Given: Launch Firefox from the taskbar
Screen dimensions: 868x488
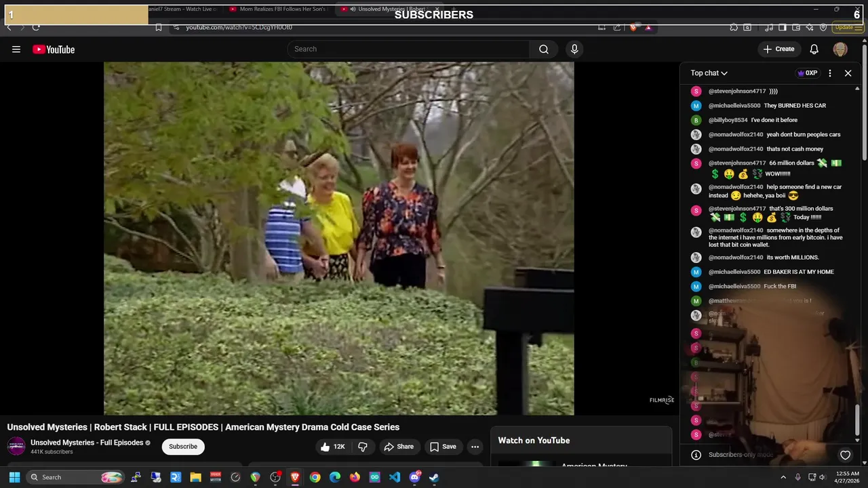Looking at the screenshot, I should pos(355,477).
